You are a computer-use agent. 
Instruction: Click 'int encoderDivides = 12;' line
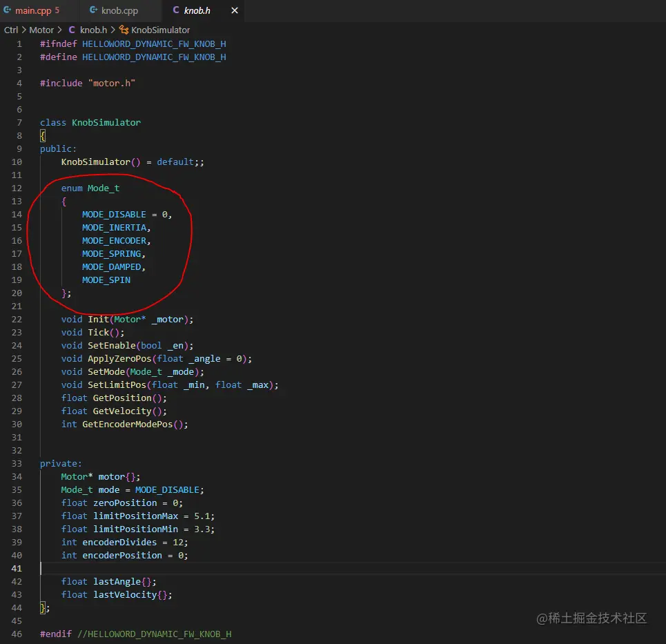pos(124,543)
